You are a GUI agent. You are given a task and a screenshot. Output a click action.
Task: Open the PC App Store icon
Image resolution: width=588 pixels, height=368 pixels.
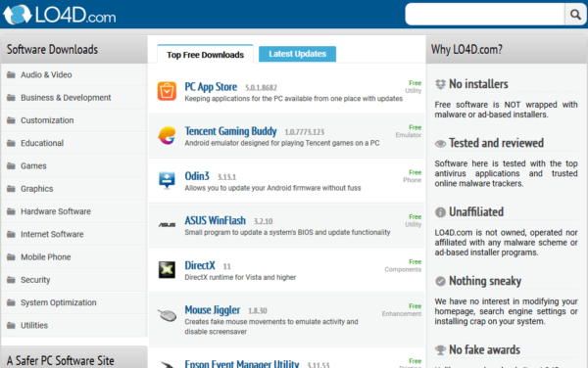click(x=167, y=91)
